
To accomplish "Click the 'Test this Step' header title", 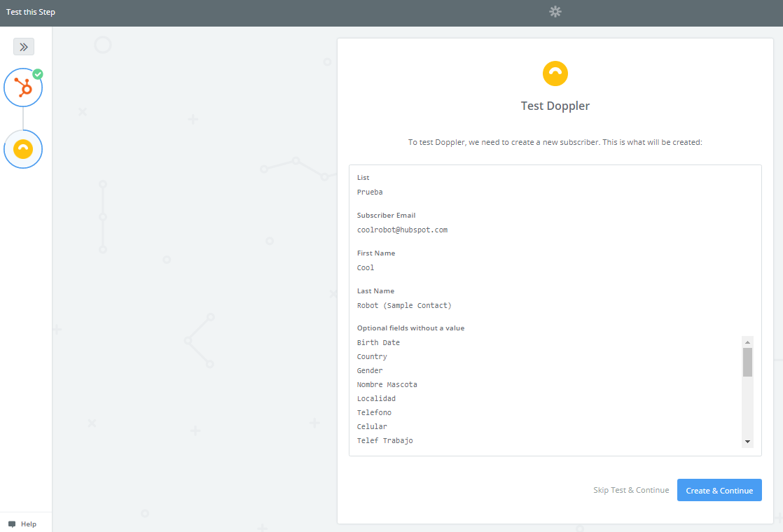I will tap(30, 12).
